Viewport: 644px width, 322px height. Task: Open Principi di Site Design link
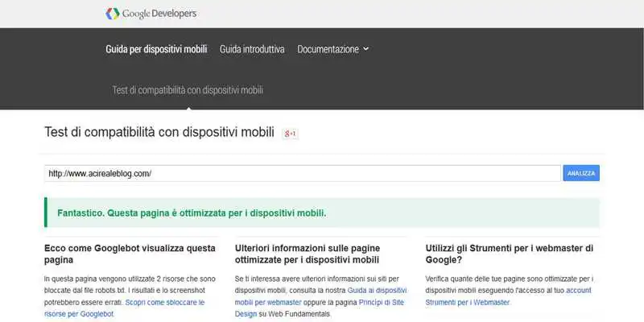coord(320,308)
